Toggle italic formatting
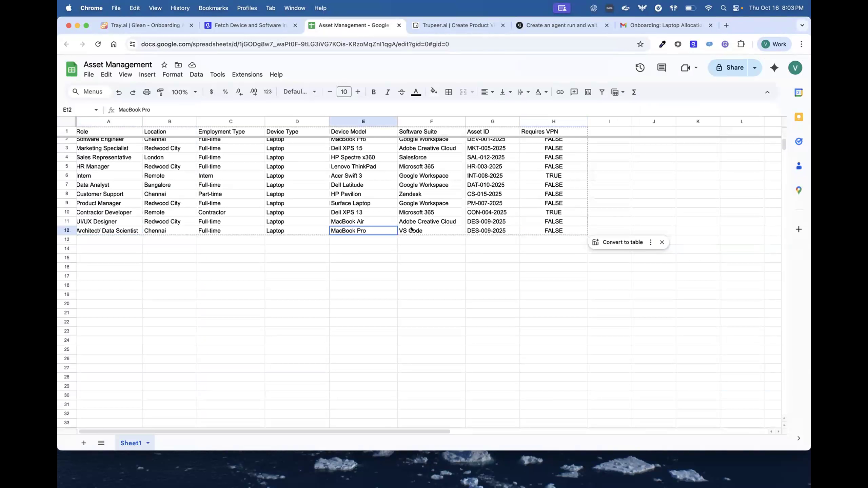Viewport: 868px width, 488px height. click(387, 92)
